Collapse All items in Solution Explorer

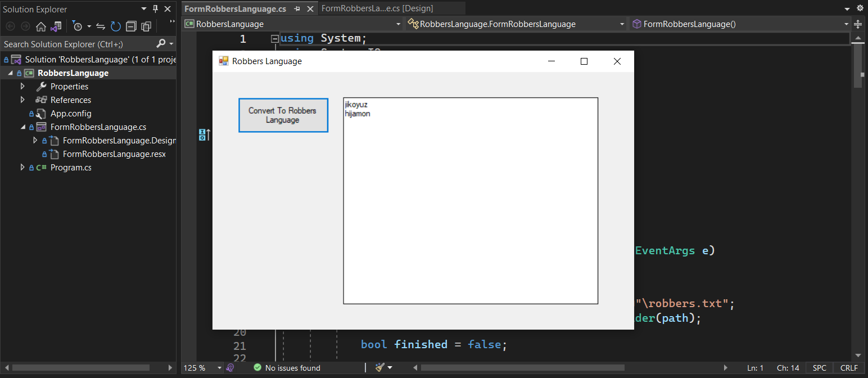(x=131, y=26)
